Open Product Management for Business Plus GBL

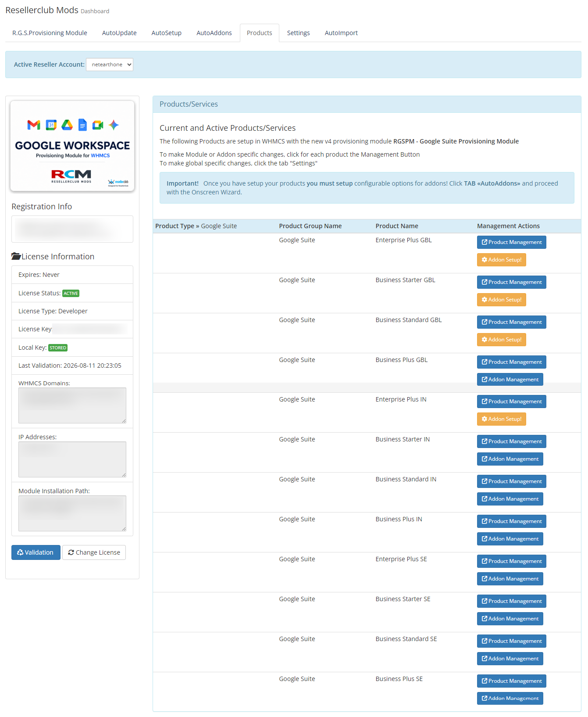point(512,362)
